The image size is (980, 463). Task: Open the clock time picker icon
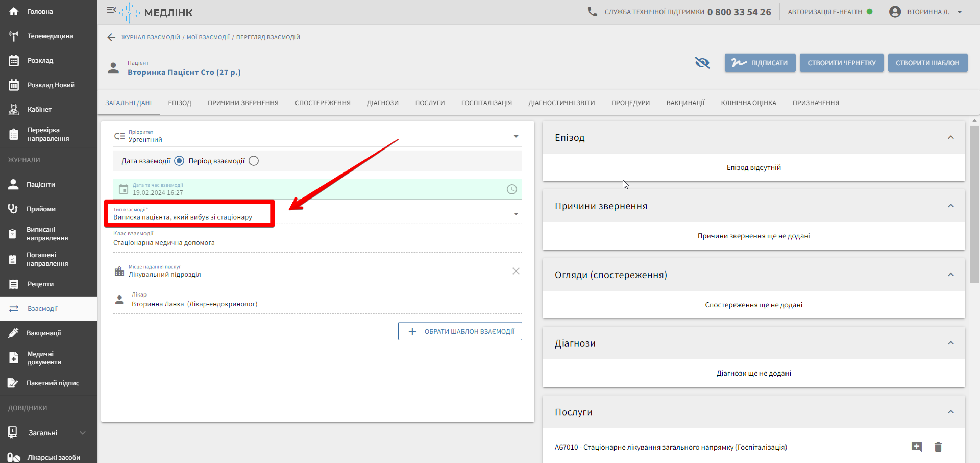click(512, 189)
